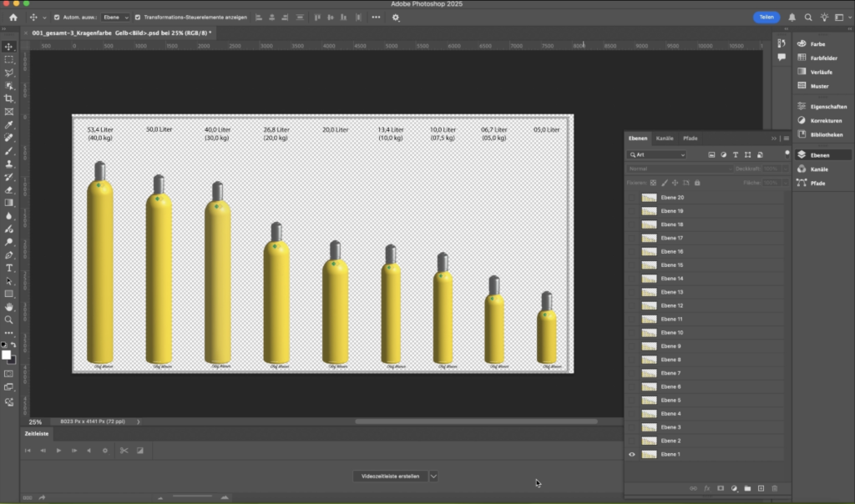Select the Crop tool
Image resolution: width=855 pixels, height=504 pixels.
[9, 98]
